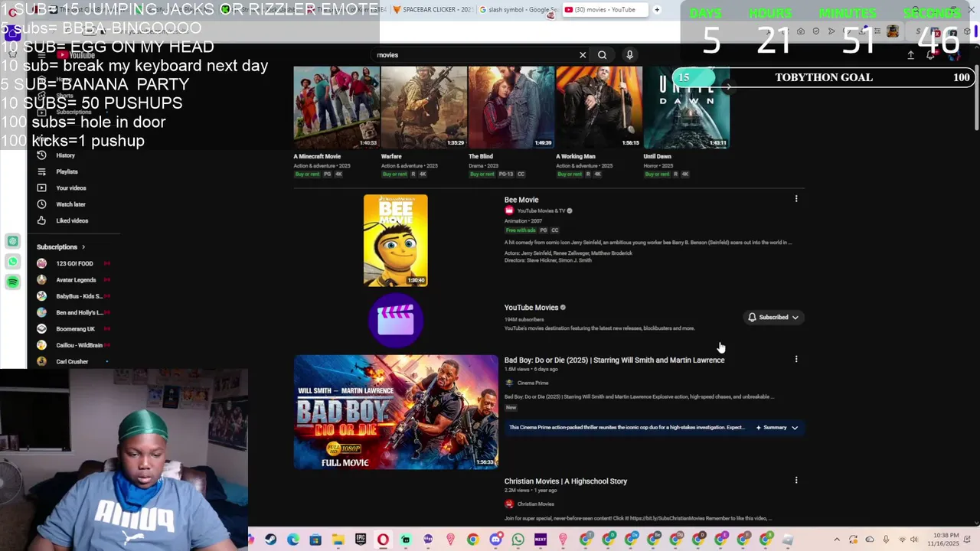Open Epic Games launcher from taskbar
Image resolution: width=980 pixels, height=551 pixels.
click(x=361, y=540)
